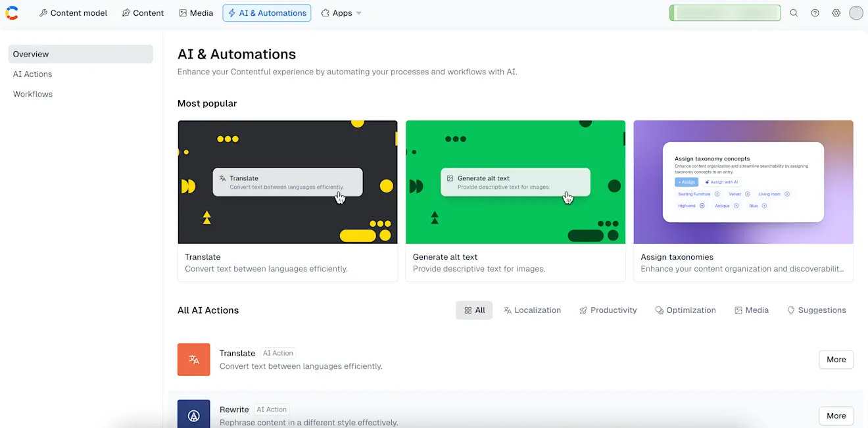This screenshot has width=868, height=428.
Task: Go to Content model tab
Action: pyautogui.click(x=73, y=13)
